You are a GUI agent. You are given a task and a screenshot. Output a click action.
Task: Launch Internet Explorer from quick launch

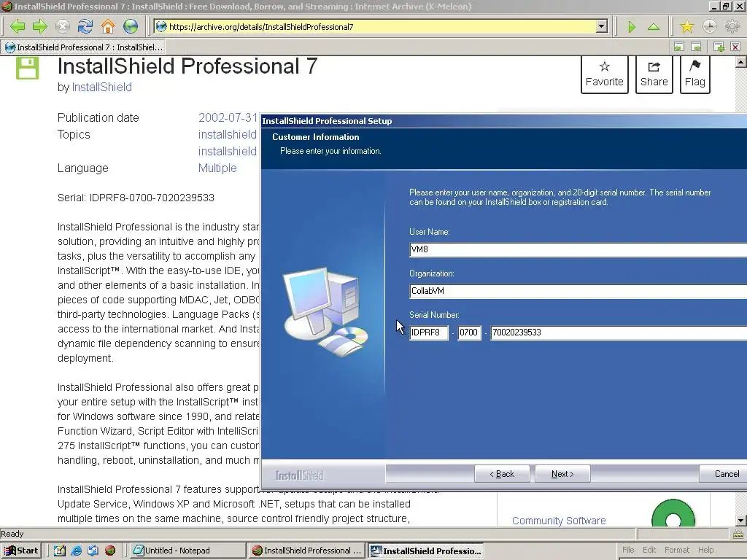click(76, 551)
